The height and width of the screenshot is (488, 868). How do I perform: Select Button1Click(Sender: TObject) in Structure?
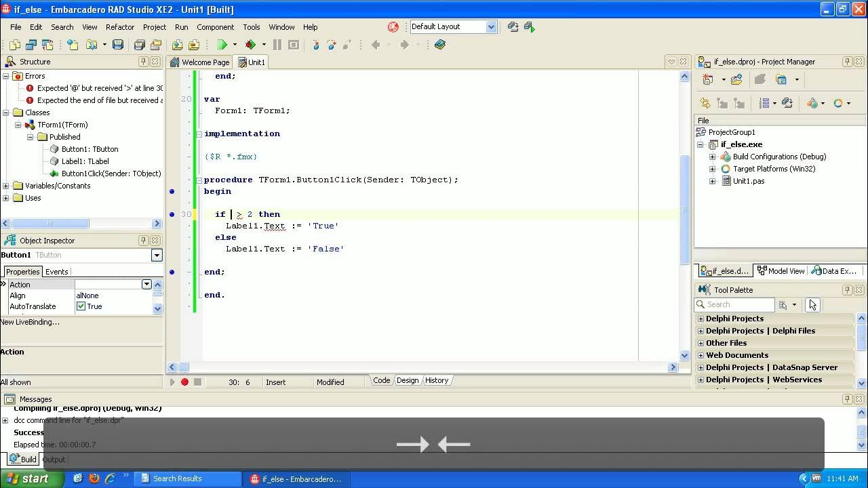point(111,174)
